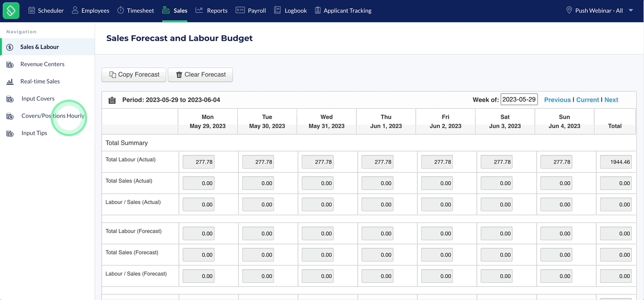Select Revenue Centers in the sidebar
Image resolution: width=644 pixels, height=300 pixels.
42,64
